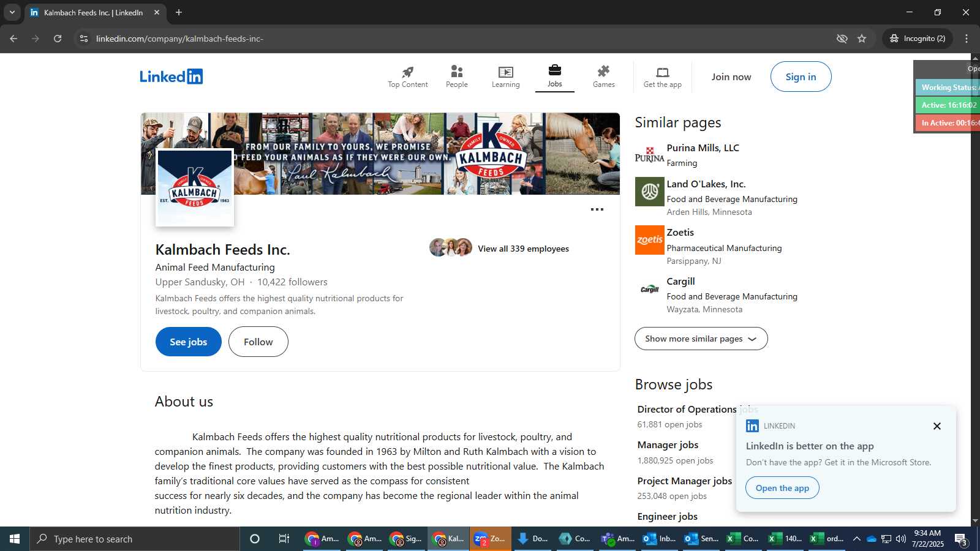Image resolution: width=980 pixels, height=551 pixels.
Task: Click the third-party cookies eye icon
Action: 842,39
